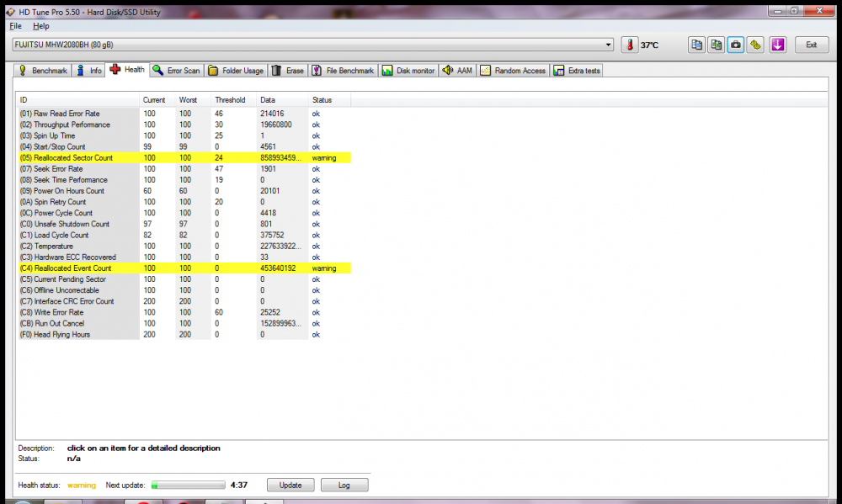Select the (C2) Temperature row
The image size is (842, 504).
click(184, 246)
